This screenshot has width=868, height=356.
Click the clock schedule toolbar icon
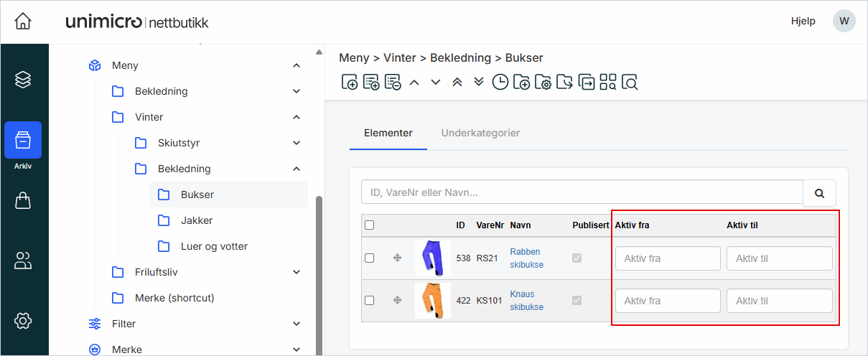pos(500,82)
